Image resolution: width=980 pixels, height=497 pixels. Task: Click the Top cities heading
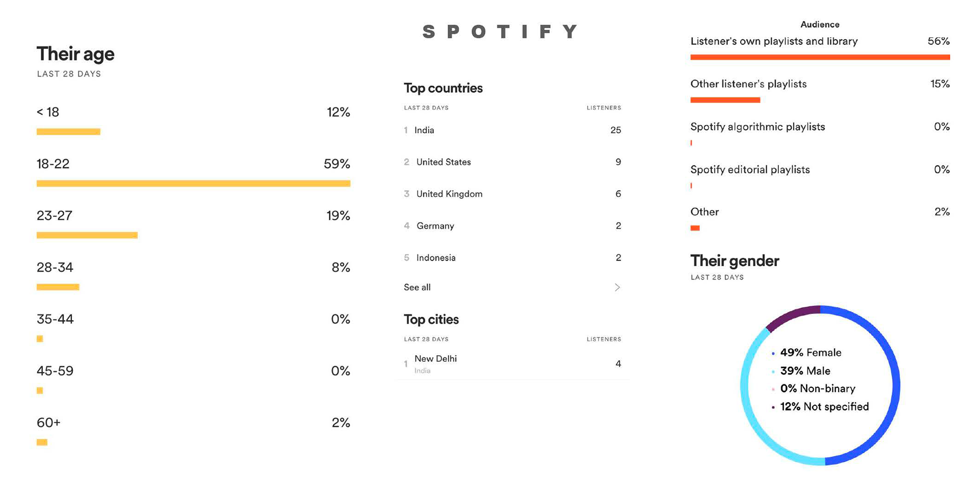(431, 319)
